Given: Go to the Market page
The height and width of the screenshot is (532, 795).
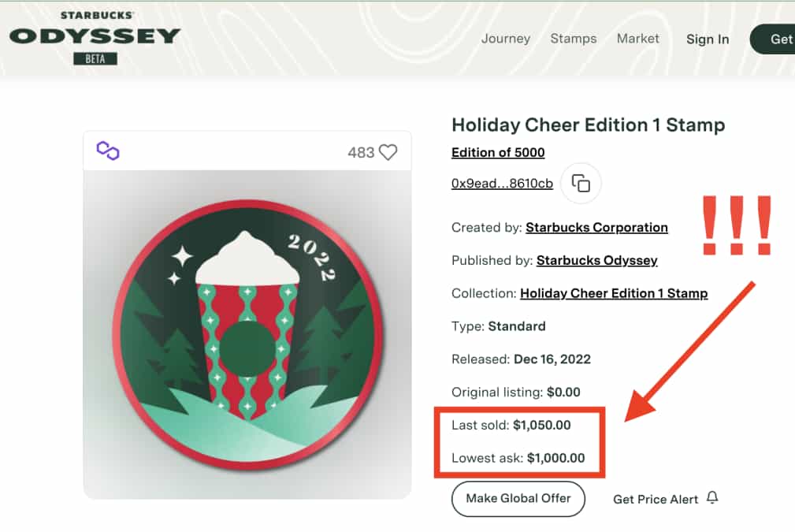Looking at the screenshot, I should (x=638, y=39).
